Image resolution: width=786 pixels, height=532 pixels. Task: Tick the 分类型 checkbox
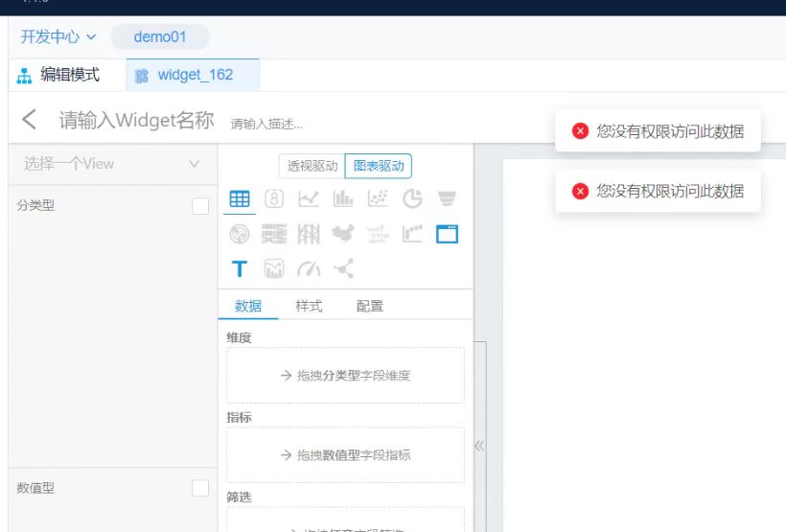tap(200, 206)
